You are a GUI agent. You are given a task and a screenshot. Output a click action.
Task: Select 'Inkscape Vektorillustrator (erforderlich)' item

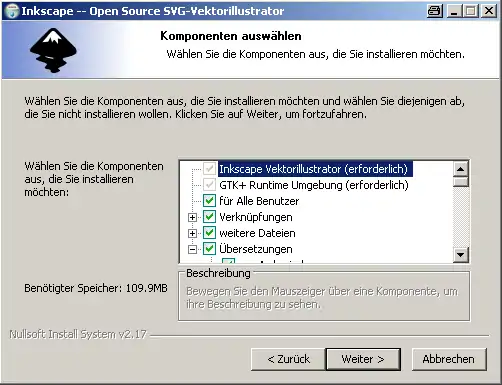point(315,169)
